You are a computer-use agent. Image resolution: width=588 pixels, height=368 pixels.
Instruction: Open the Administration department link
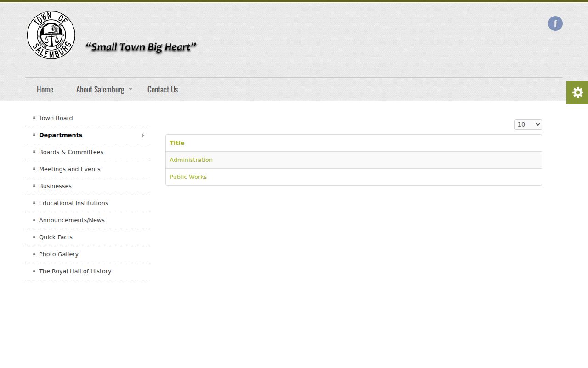[191, 160]
